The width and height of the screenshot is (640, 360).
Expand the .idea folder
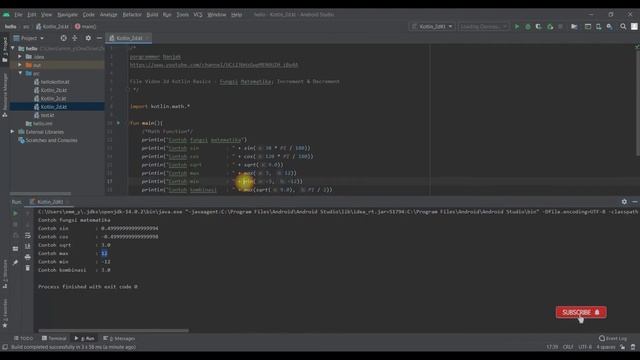click(20, 57)
